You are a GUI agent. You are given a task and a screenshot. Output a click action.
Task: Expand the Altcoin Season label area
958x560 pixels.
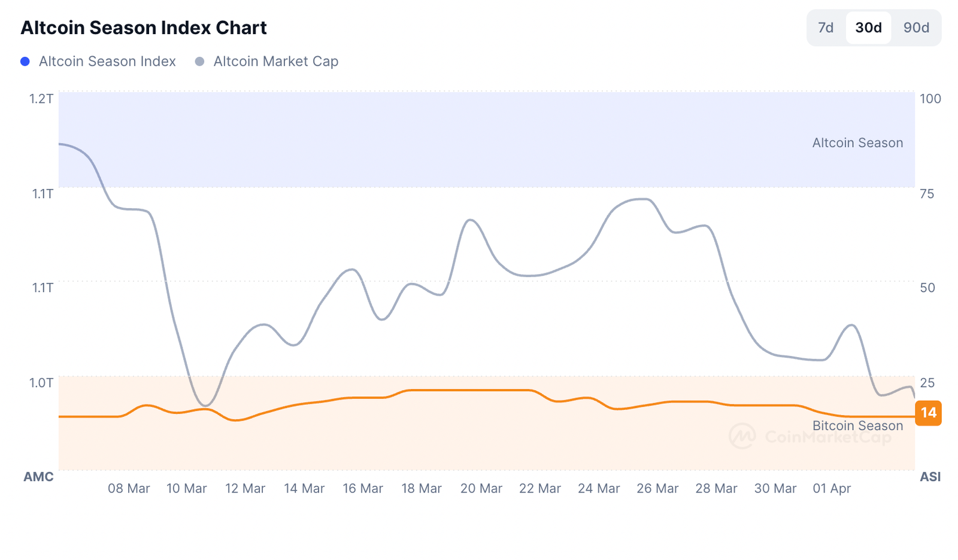[x=858, y=142]
